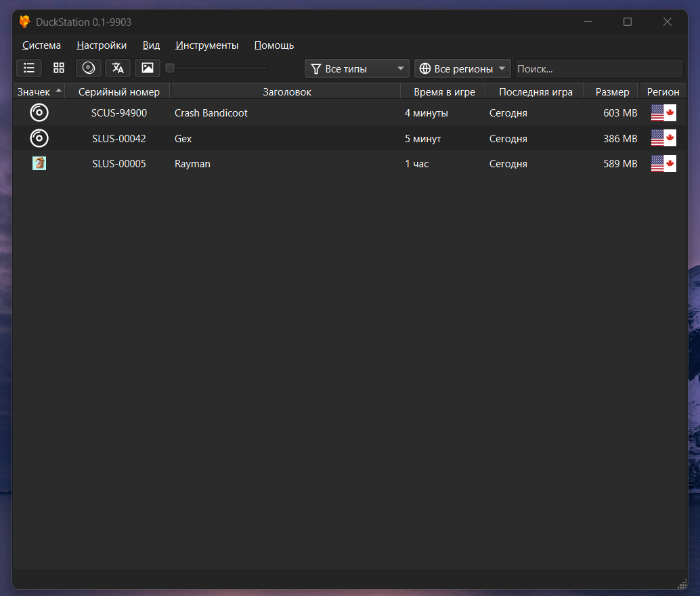
Task: Click the window resize grip
Action: point(682,584)
